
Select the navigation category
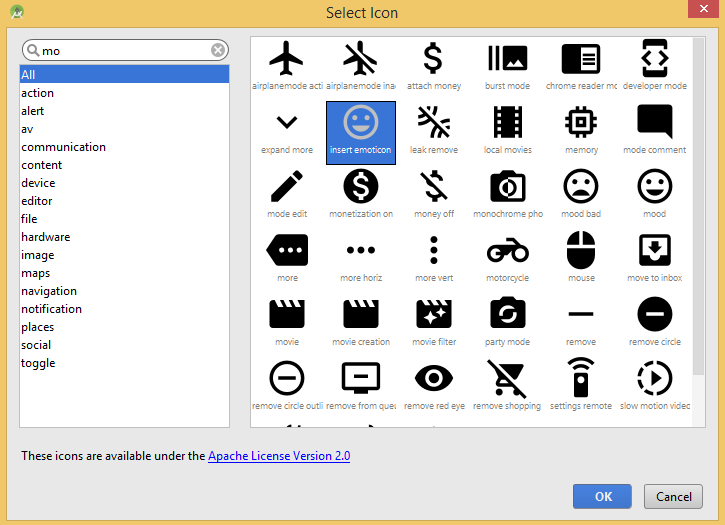coord(124,291)
